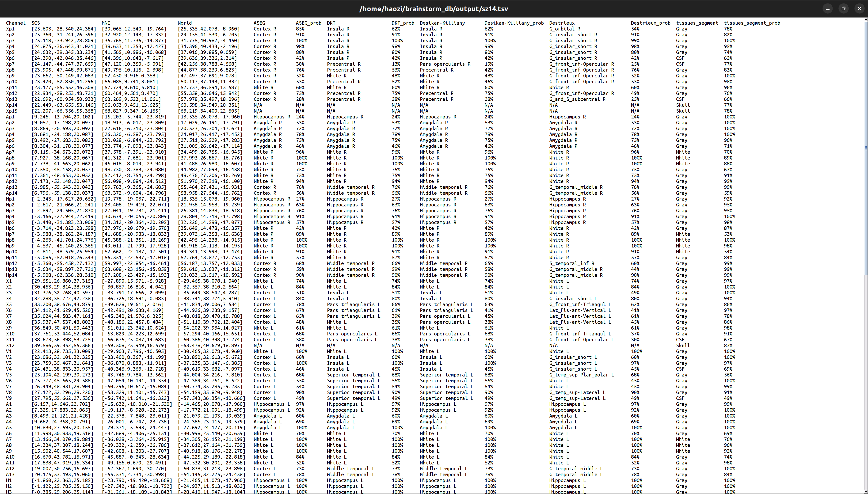
Task: Click the 'Skull' tissue cell in row Xp14
Action: coord(683,105)
